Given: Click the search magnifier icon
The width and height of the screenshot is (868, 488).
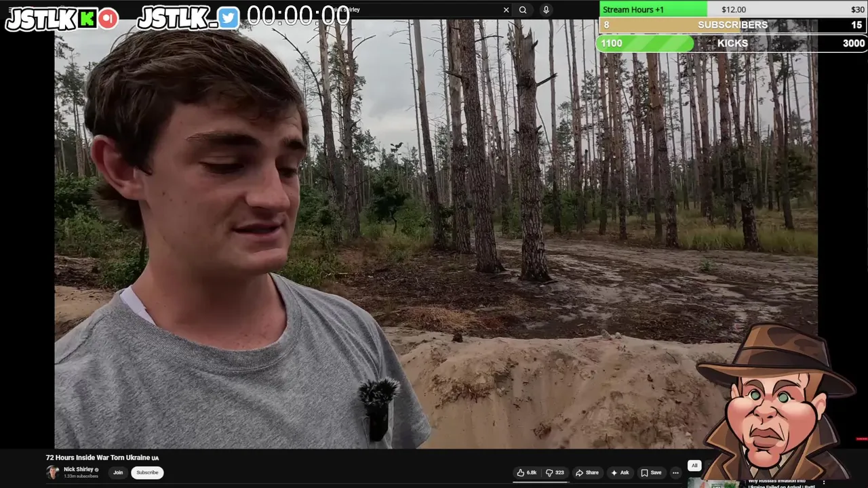Looking at the screenshot, I should click(x=523, y=9).
